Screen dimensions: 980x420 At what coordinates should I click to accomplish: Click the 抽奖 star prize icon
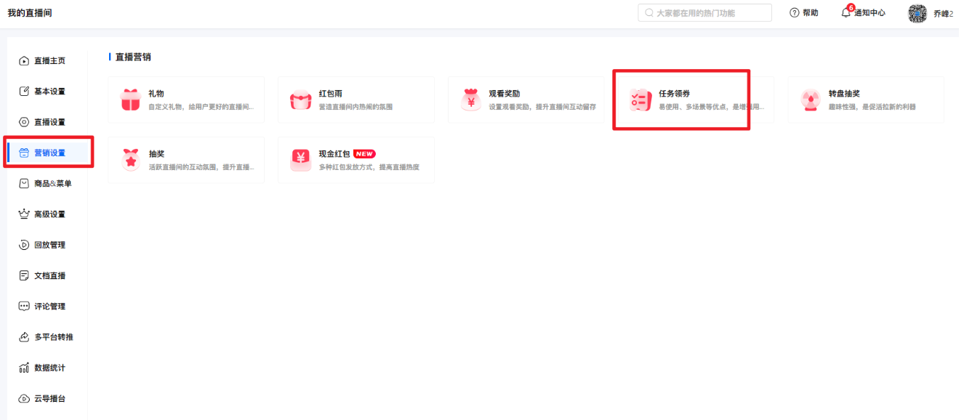coord(131,160)
